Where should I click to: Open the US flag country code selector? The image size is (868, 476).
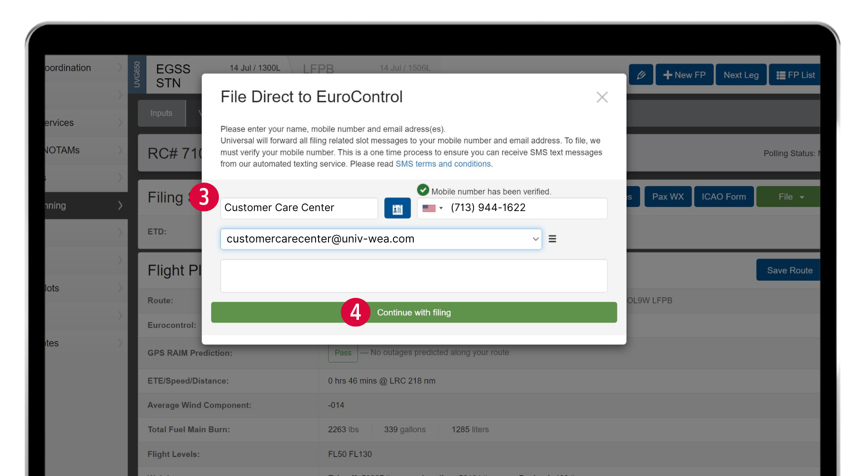tap(432, 209)
